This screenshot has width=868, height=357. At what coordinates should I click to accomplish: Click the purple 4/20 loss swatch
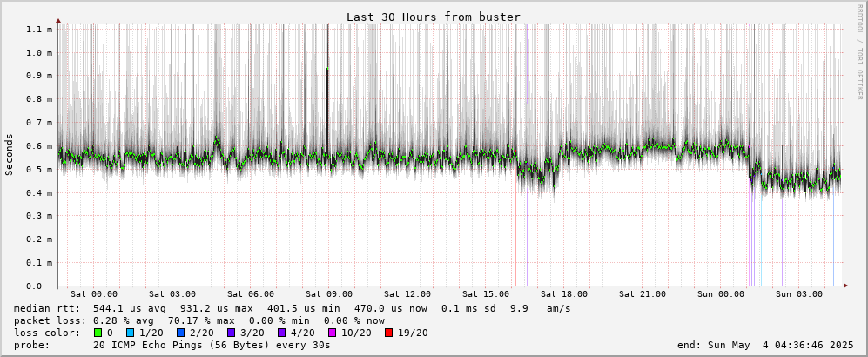282,333
